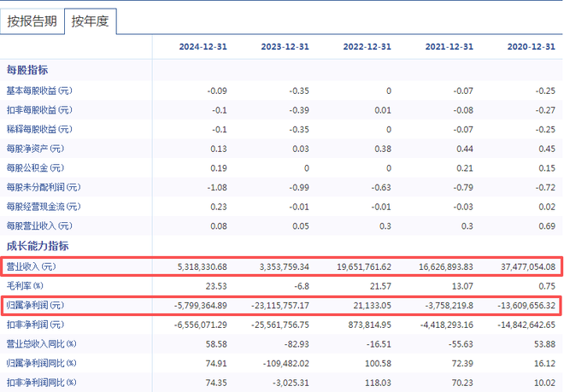Click the 21,133.05 net profit cell

pos(367,305)
